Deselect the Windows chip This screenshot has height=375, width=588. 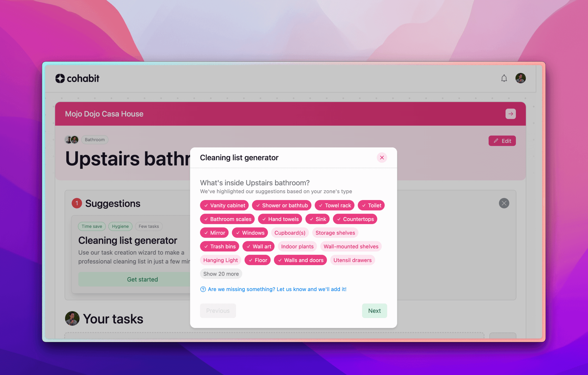250,233
